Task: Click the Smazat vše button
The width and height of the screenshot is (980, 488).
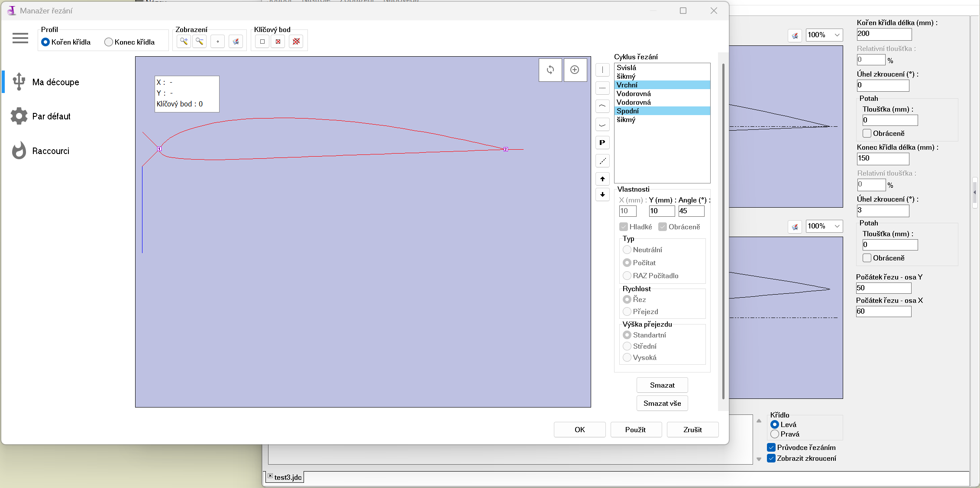Action: click(x=662, y=403)
